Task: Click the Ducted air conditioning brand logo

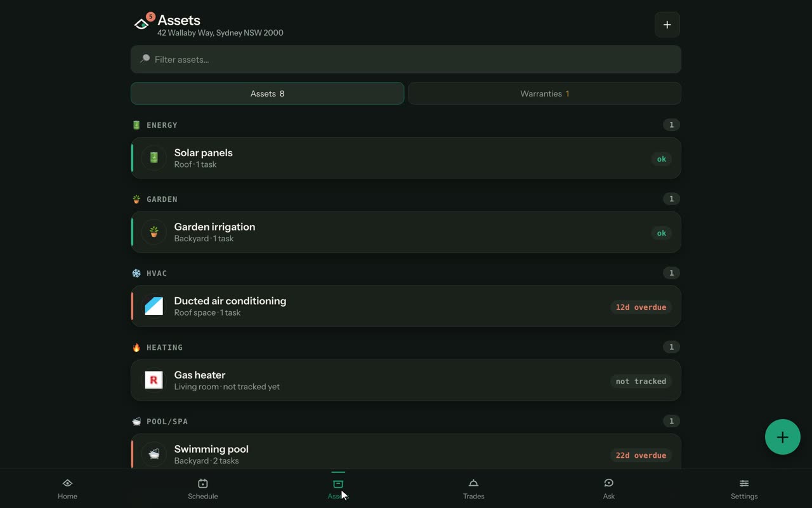Action: point(154,306)
